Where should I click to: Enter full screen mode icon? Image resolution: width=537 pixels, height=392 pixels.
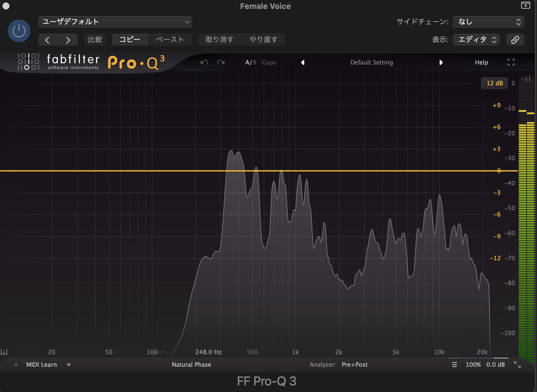[x=511, y=62]
